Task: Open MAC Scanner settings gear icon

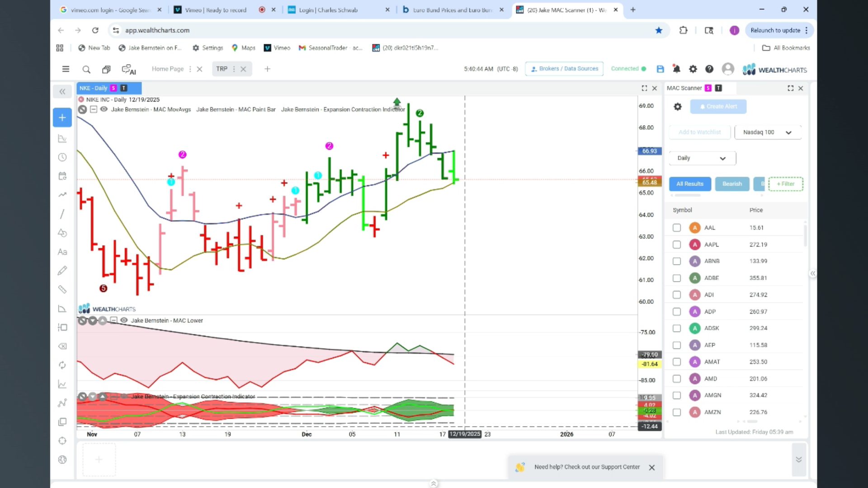Action: point(677,107)
